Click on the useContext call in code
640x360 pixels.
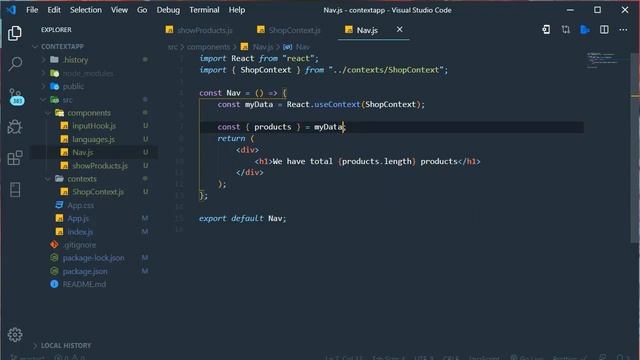pos(337,104)
